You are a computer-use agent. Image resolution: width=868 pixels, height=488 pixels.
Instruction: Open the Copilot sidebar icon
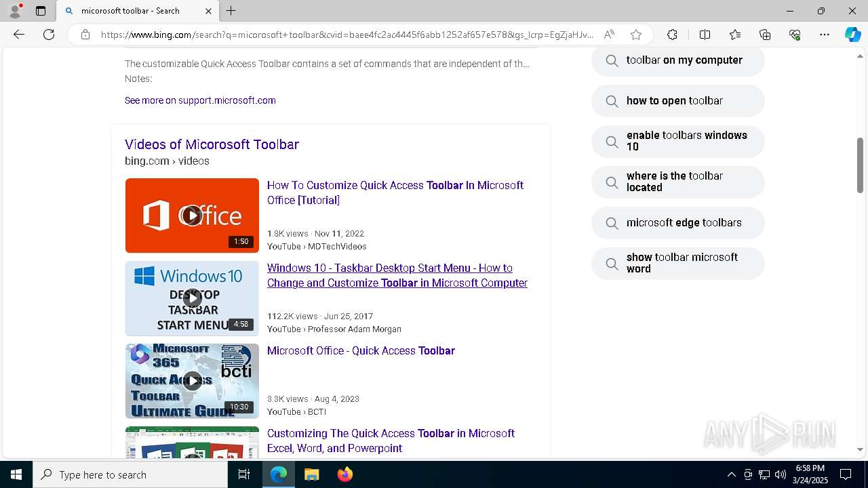(x=852, y=35)
